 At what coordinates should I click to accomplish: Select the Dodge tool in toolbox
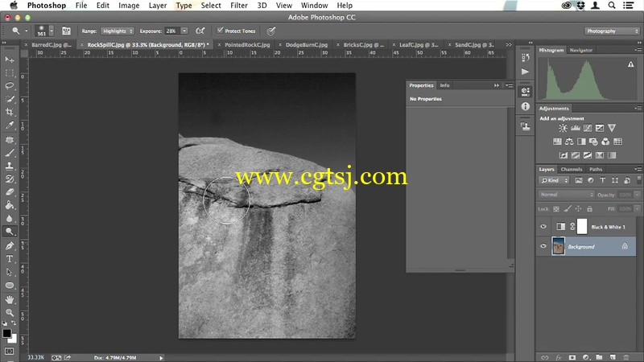point(9,232)
